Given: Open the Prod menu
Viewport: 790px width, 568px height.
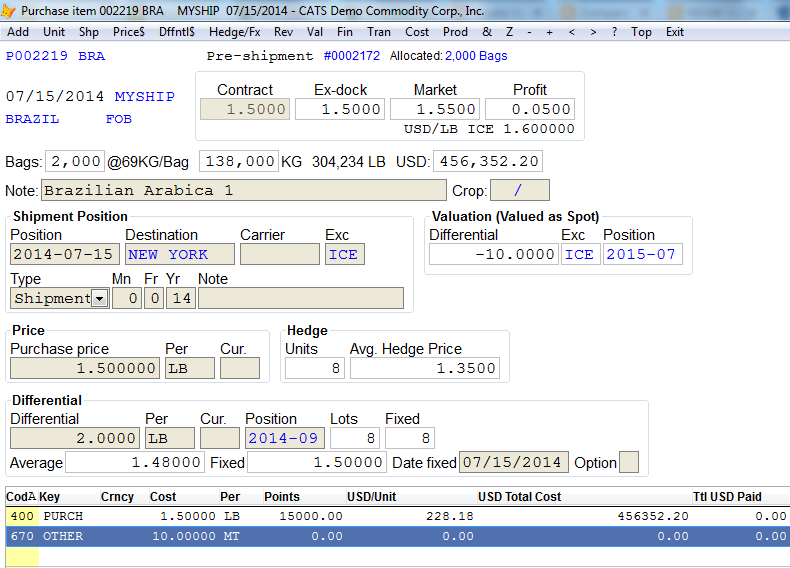Looking at the screenshot, I should pyautogui.click(x=455, y=32).
